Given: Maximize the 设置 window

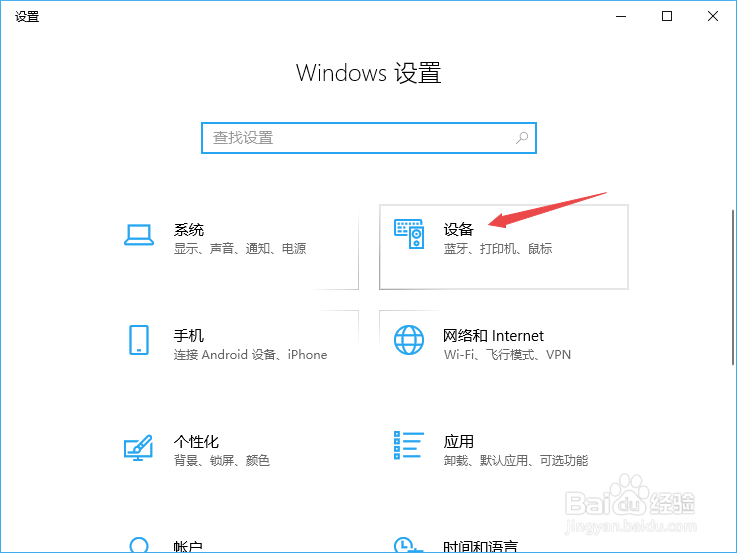Looking at the screenshot, I should (666, 16).
